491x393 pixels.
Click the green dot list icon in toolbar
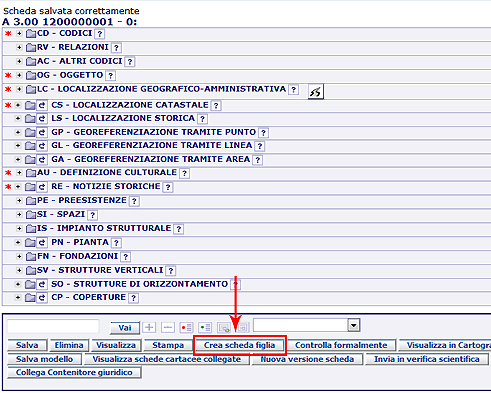205,327
